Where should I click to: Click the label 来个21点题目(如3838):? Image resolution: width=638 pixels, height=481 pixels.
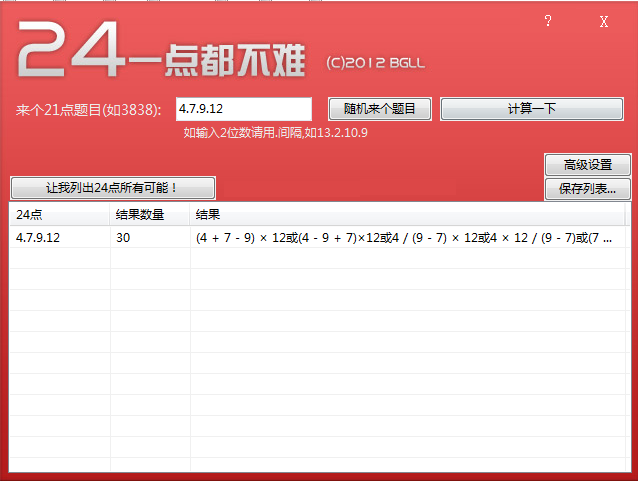click(88, 110)
